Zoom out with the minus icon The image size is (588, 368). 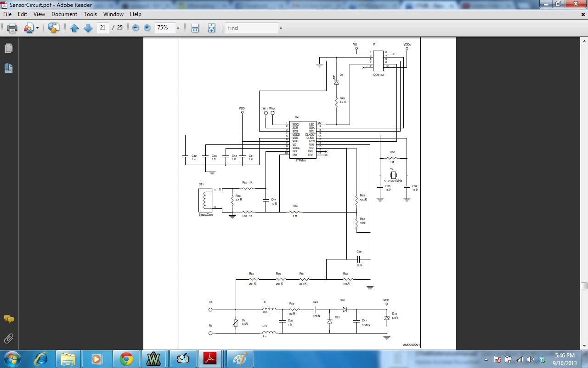(136, 28)
